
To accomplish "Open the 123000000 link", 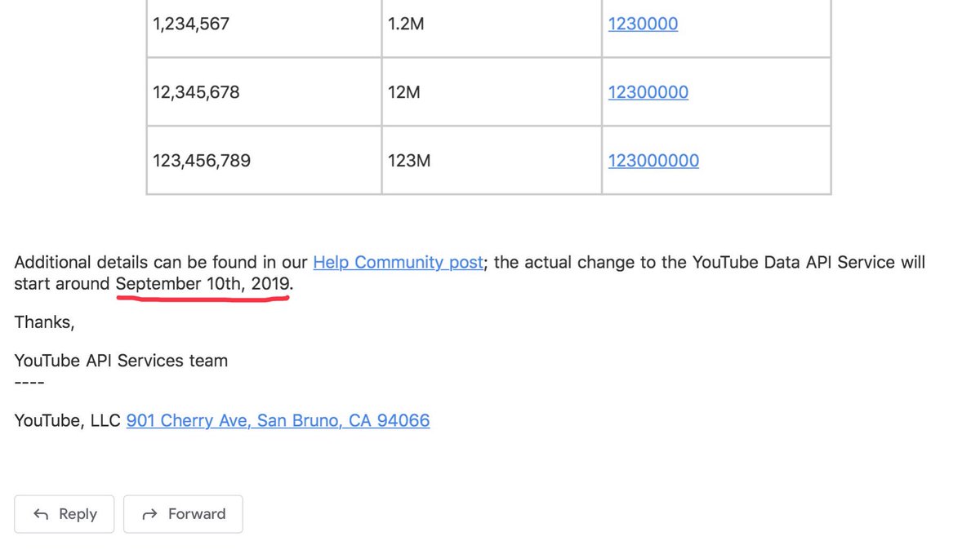I will pos(653,161).
